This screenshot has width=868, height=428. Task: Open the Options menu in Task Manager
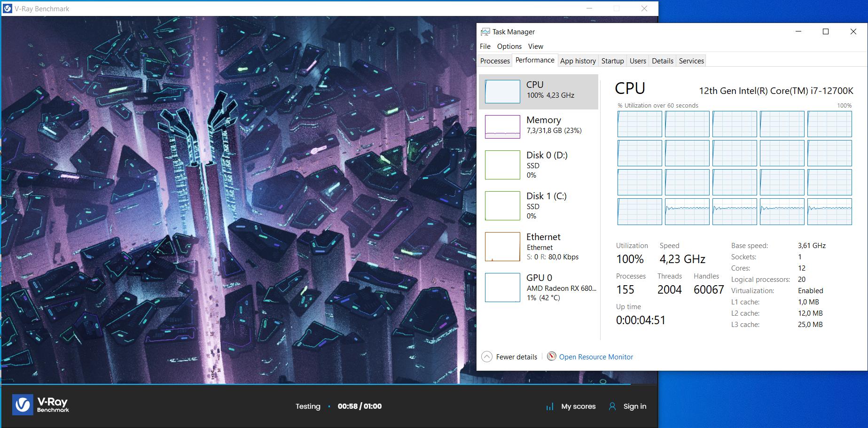point(509,47)
